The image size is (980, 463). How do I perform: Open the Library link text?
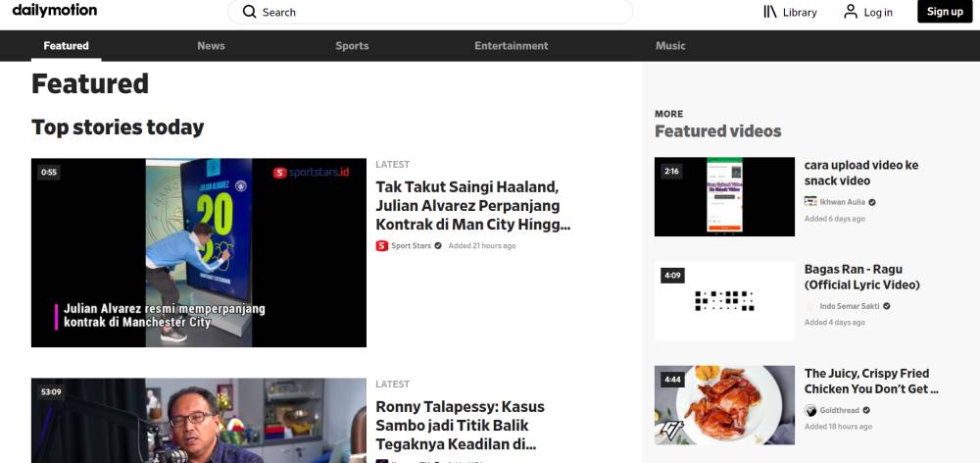tap(800, 13)
